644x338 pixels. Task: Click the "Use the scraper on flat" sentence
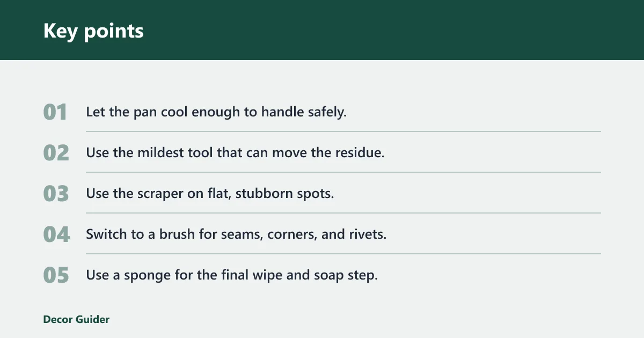coord(210,194)
